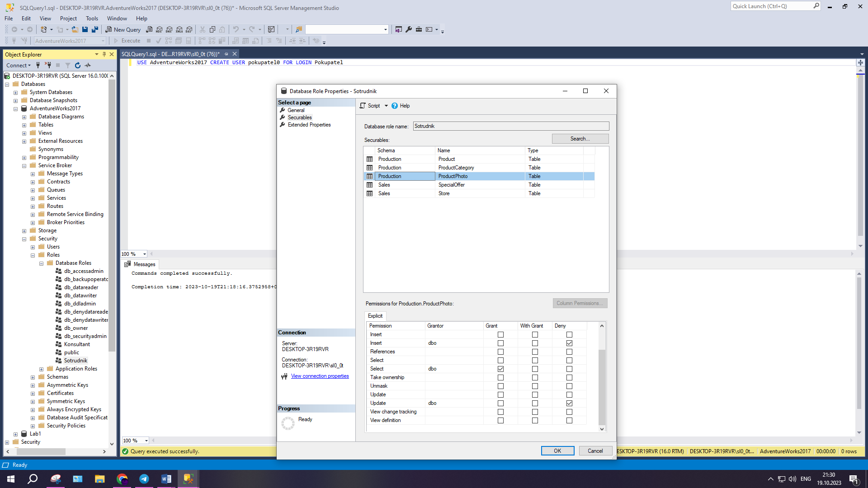Open the Script dropdown arrow in dialog
The width and height of the screenshot is (868, 488).
[x=386, y=106]
